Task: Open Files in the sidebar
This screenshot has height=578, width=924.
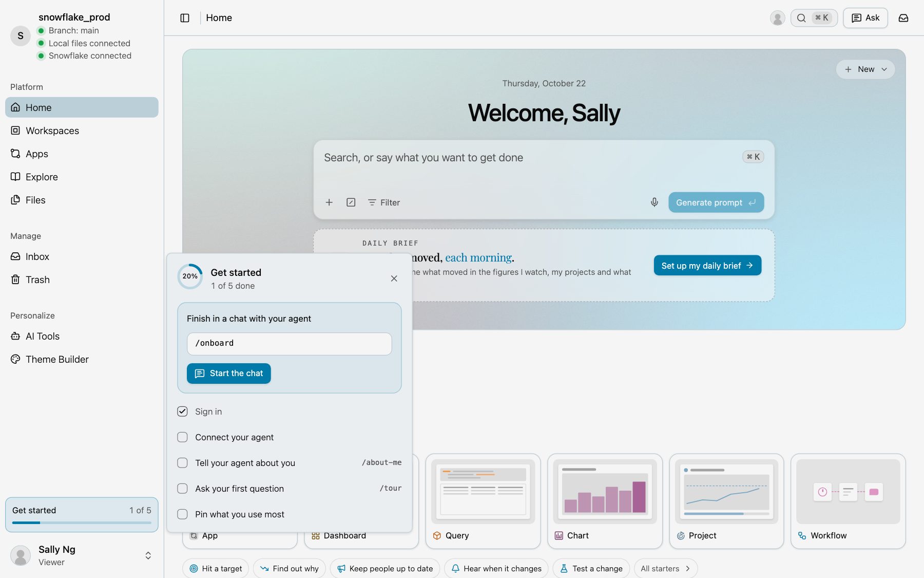Action: (82, 200)
